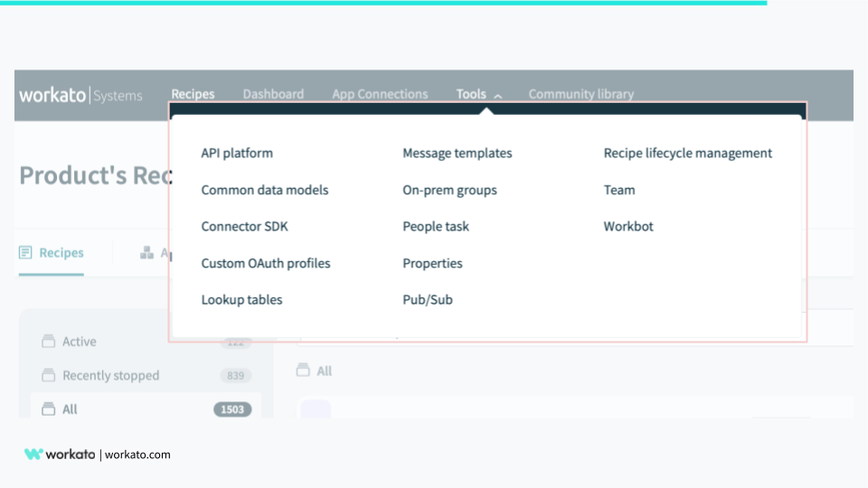Image resolution: width=868 pixels, height=488 pixels.
Task: Choose People task entry
Action: point(436,226)
